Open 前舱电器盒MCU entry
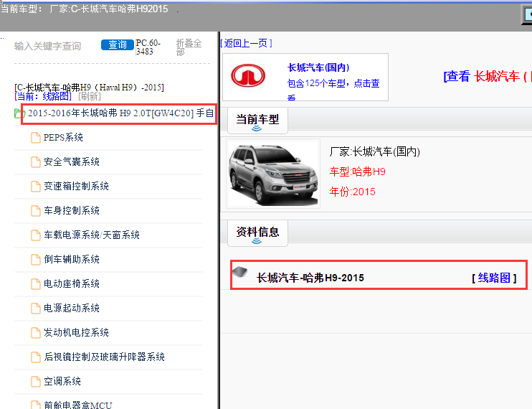The image size is (532, 409). click(x=78, y=405)
